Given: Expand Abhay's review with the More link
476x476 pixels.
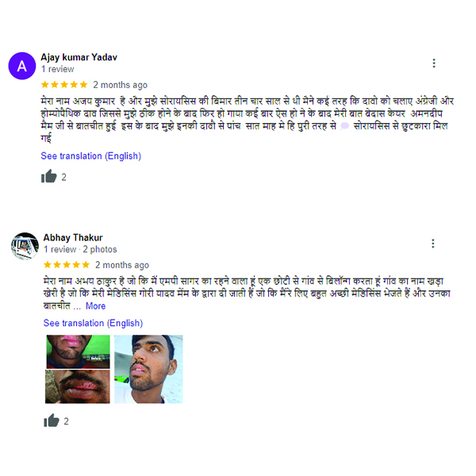Looking at the screenshot, I should pyautogui.click(x=96, y=306).
